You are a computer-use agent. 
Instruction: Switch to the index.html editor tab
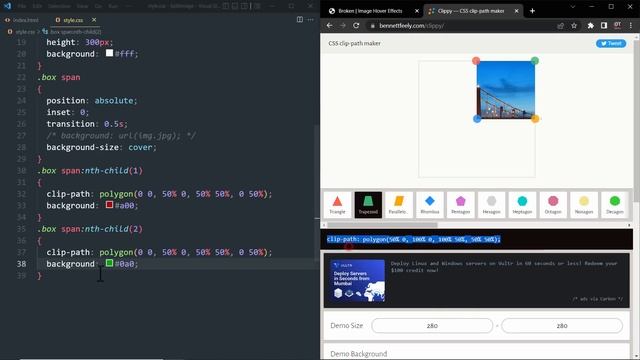click(22, 20)
